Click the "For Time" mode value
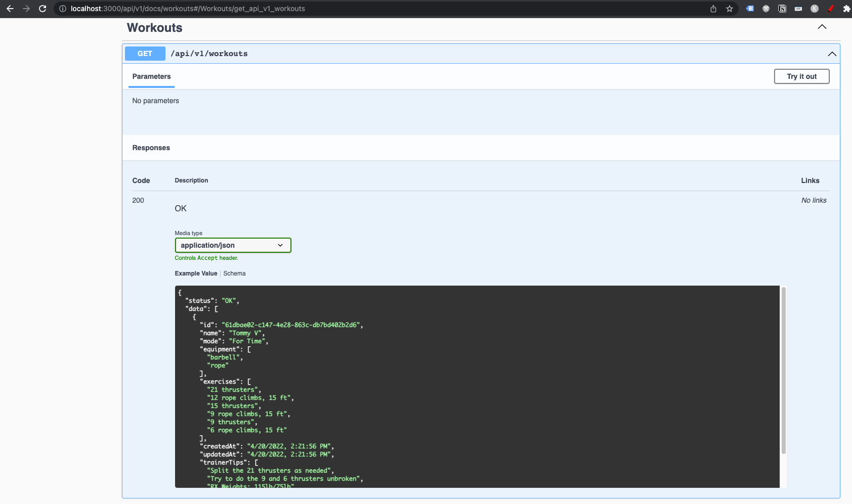This screenshot has height=504, width=852. tap(247, 341)
